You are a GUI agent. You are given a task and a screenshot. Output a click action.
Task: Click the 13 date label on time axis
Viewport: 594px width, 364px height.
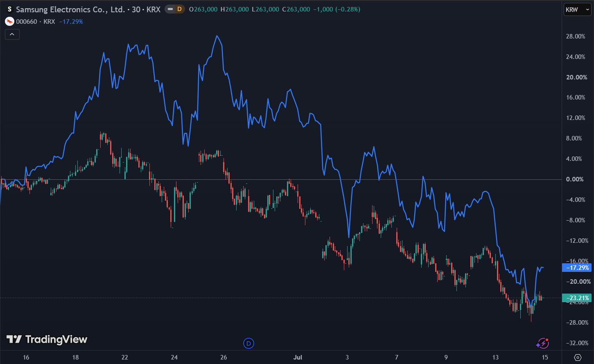(x=496, y=357)
